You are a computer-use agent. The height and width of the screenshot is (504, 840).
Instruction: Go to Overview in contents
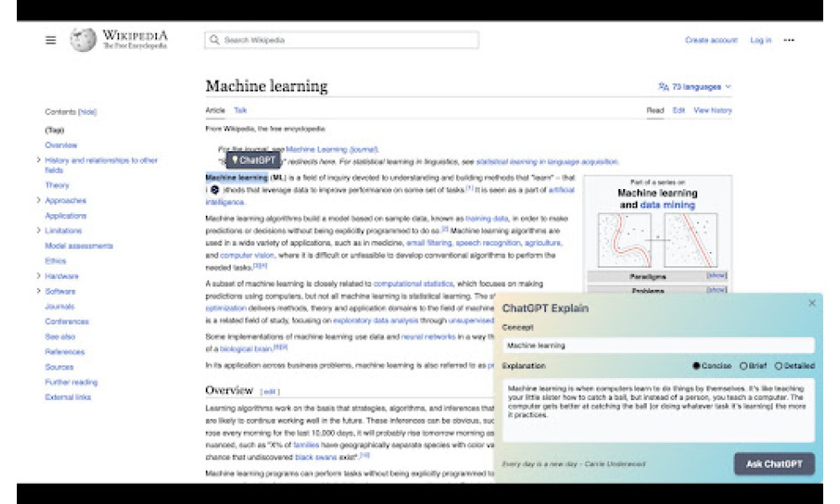(61, 145)
